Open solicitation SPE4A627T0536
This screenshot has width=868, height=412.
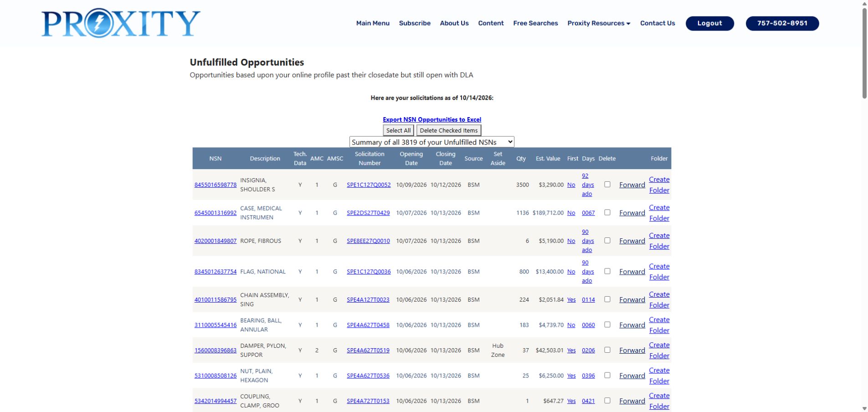pyautogui.click(x=368, y=376)
